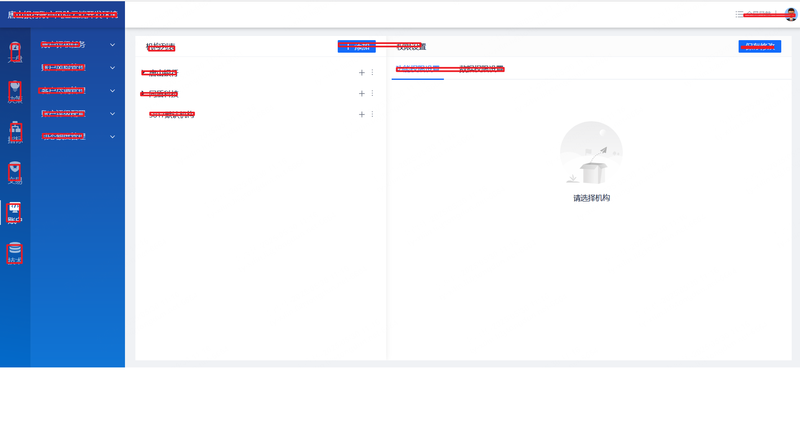Expand the fourth navigation menu group chevron
800x441 pixels.
112,114
